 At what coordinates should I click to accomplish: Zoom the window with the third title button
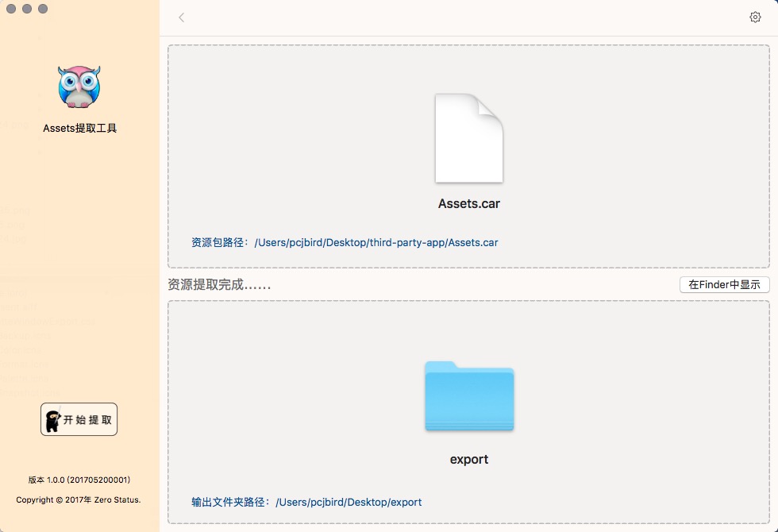(x=43, y=9)
